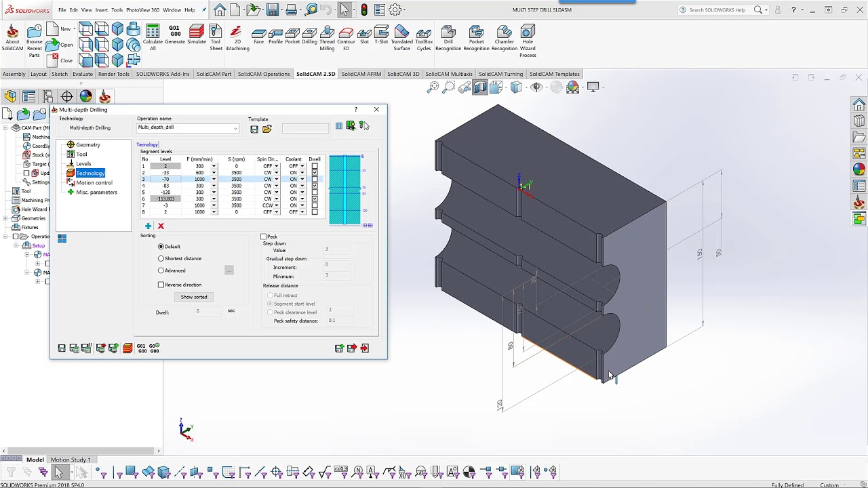Add a Face milling operation
The height and width of the screenshot is (488, 868).
point(258,36)
